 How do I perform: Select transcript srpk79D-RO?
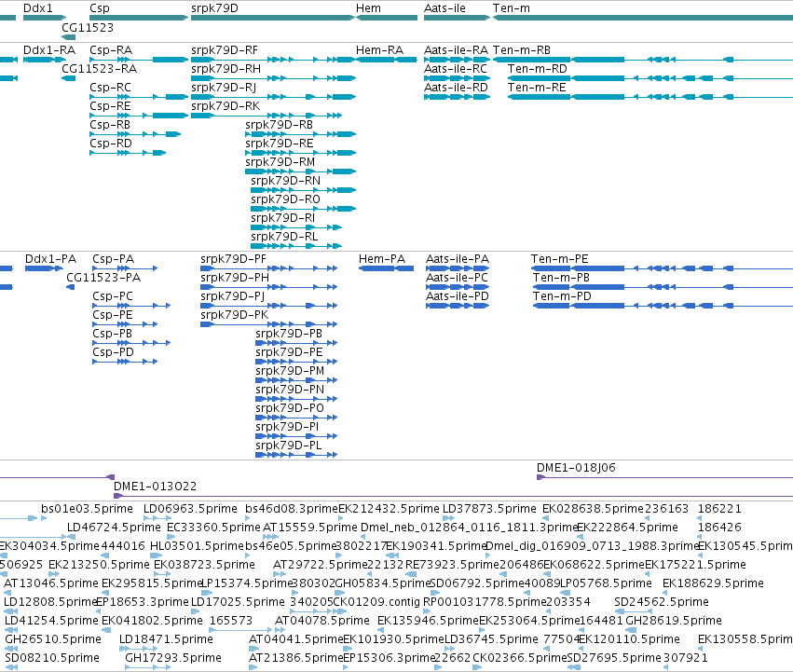(x=286, y=199)
